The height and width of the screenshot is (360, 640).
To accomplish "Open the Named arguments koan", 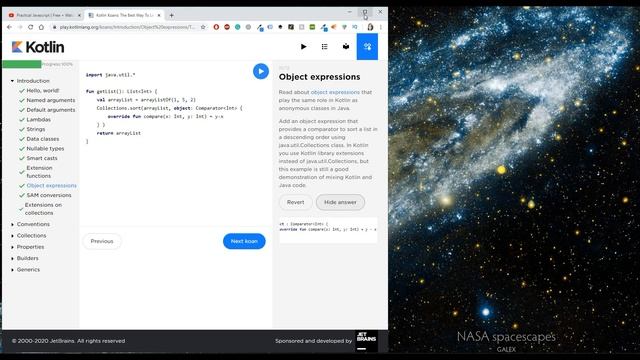I will (51, 100).
